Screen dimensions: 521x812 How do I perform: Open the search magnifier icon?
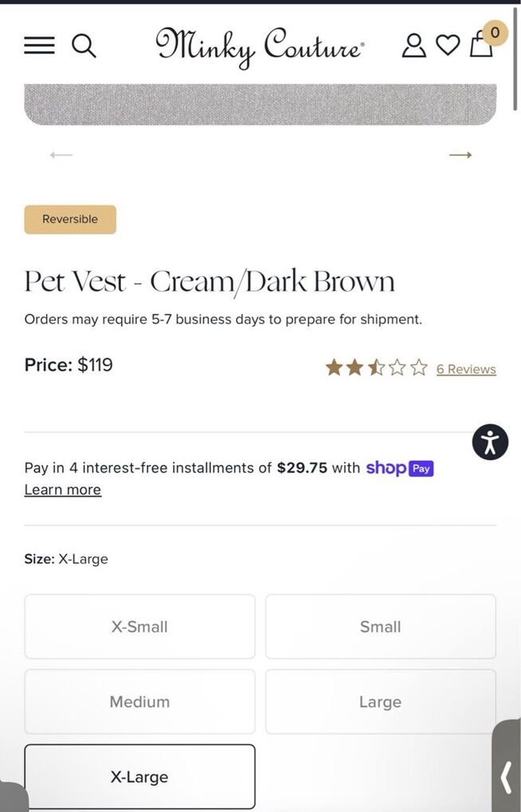[x=84, y=45]
